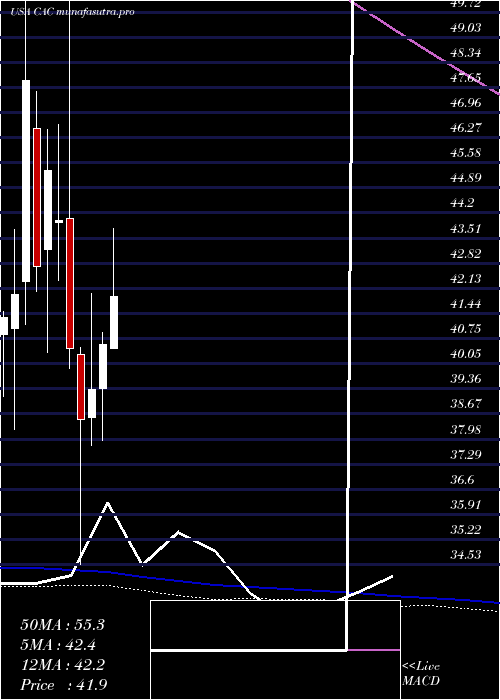Image resolution: width=500 pixels, height=700 pixels.
Task: Click the 36.6 price axis label
Action: tap(463, 479)
